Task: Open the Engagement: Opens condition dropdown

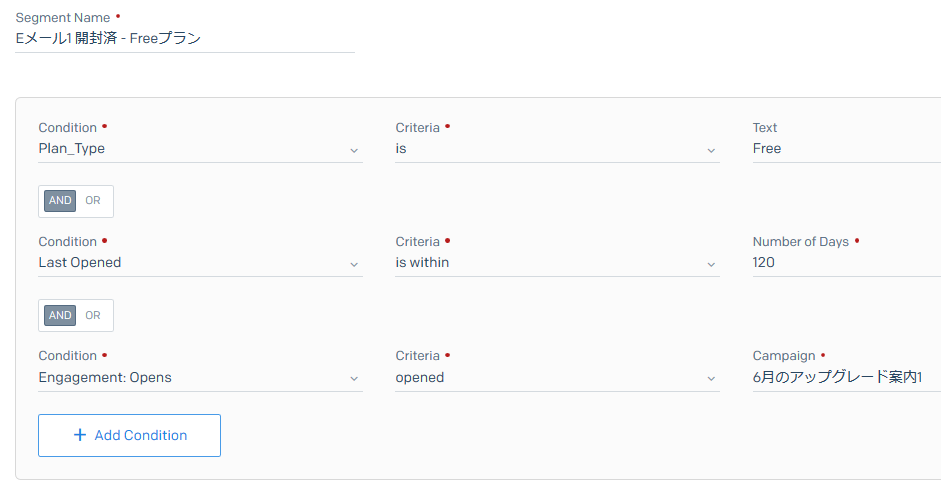Action: pyautogui.click(x=200, y=378)
